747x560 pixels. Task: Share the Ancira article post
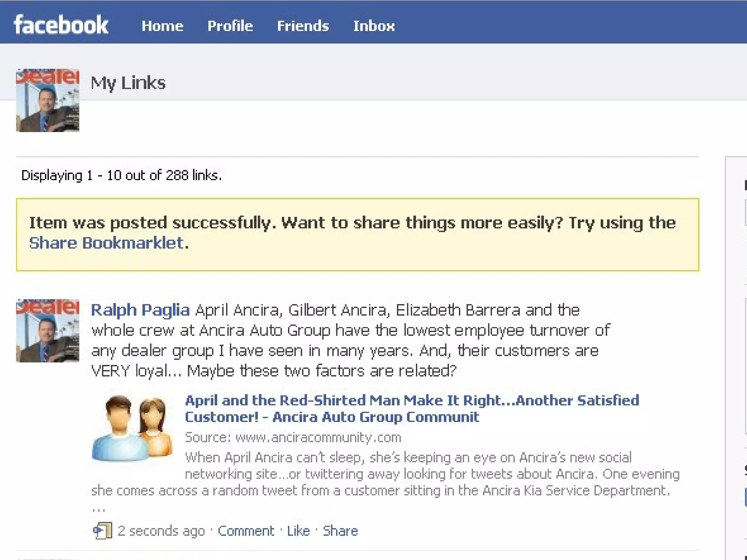(340, 531)
